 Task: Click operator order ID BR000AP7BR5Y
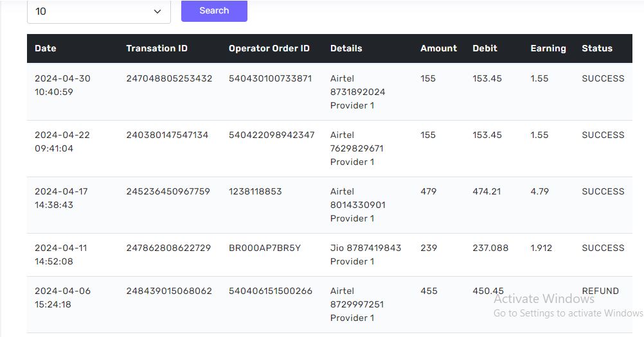click(265, 248)
